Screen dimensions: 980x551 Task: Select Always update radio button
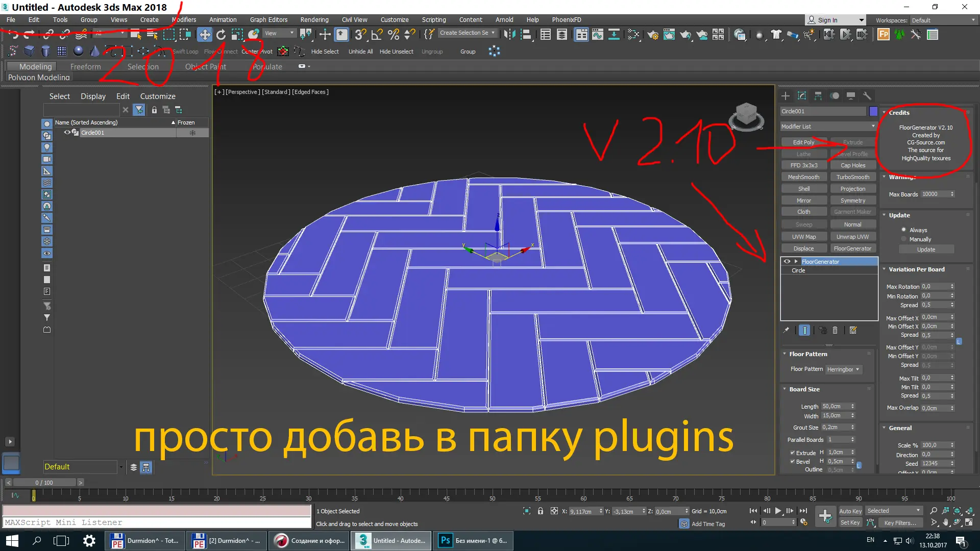click(903, 230)
